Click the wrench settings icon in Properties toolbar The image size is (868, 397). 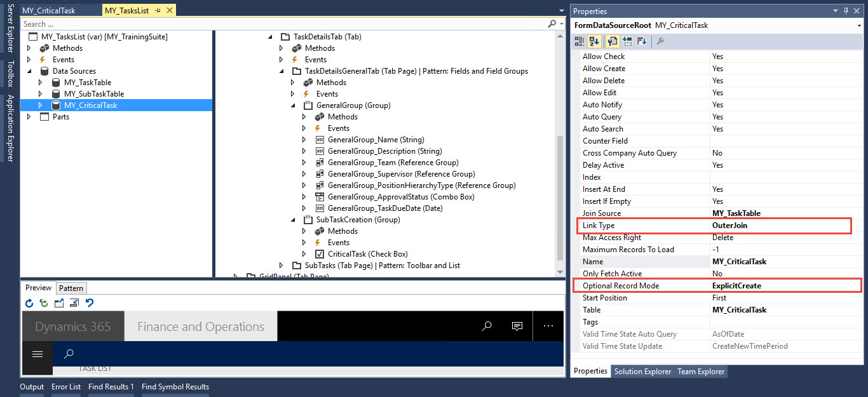(x=660, y=41)
